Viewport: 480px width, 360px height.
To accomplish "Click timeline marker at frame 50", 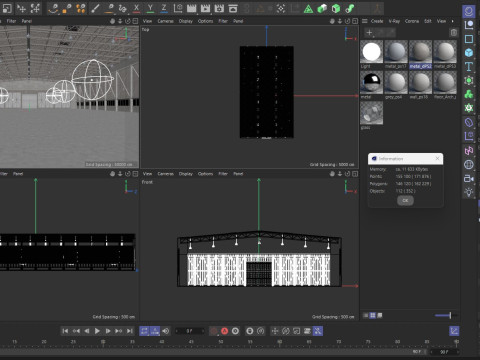I will [x=221, y=342].
